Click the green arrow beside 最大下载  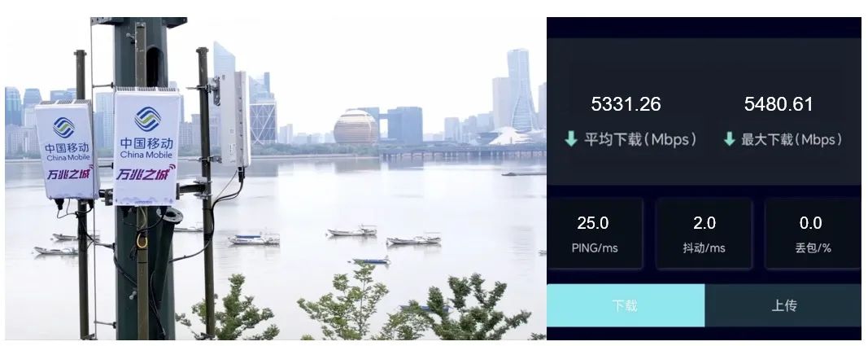pyautogui.click(x=729, y=139)
